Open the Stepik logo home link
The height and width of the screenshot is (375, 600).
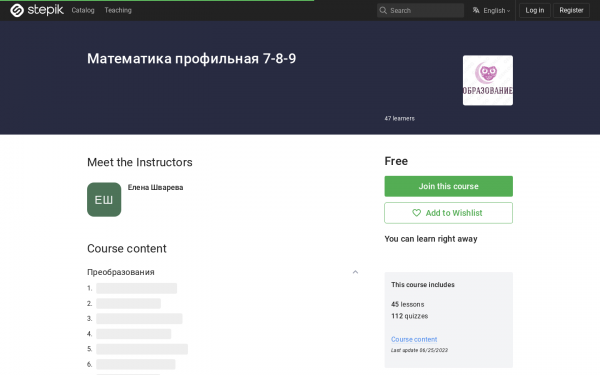click(37, 10)
